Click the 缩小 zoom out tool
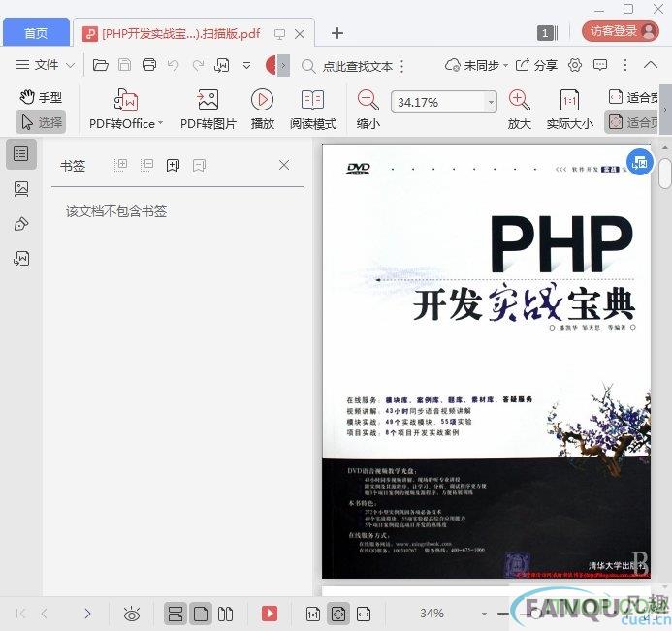The image size is (672, 631). [368, 110]
